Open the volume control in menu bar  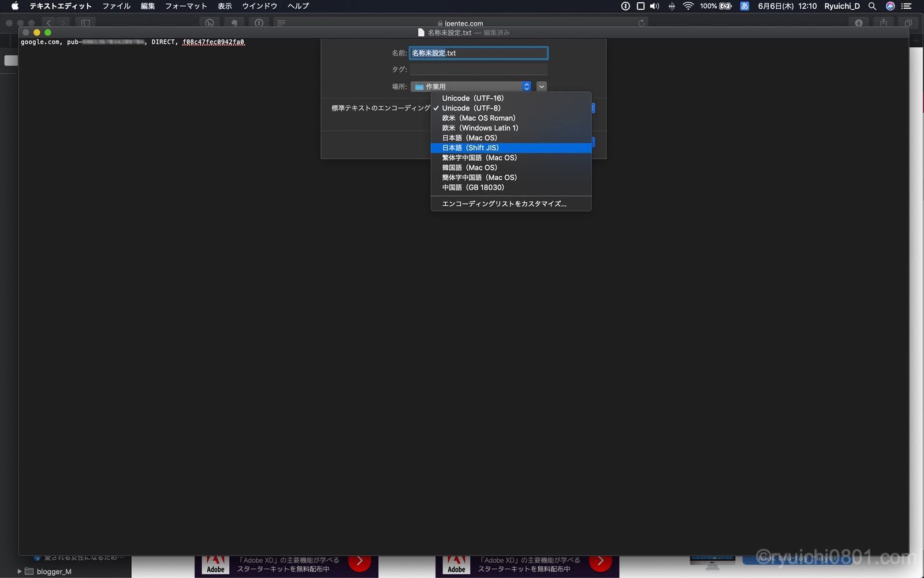(654, 6)
